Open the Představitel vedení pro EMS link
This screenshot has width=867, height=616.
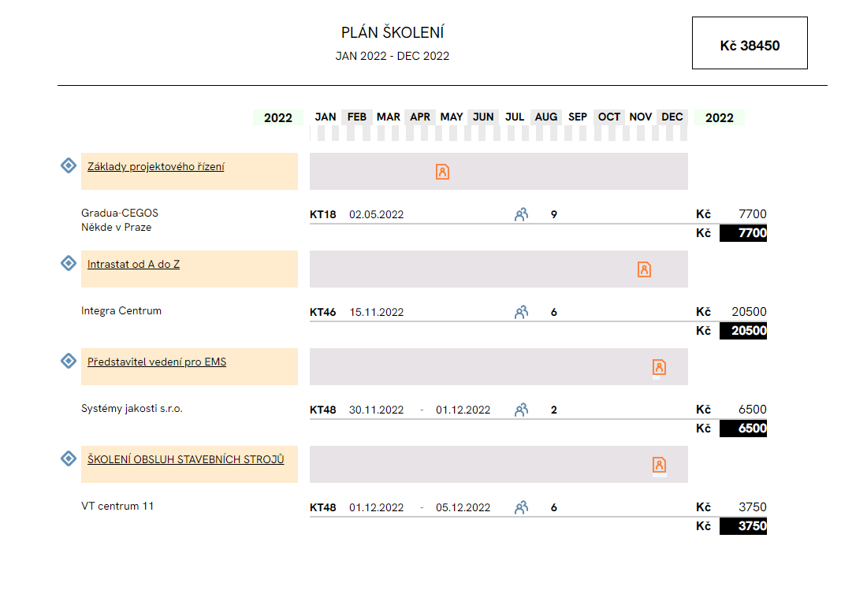coord(156,362)
